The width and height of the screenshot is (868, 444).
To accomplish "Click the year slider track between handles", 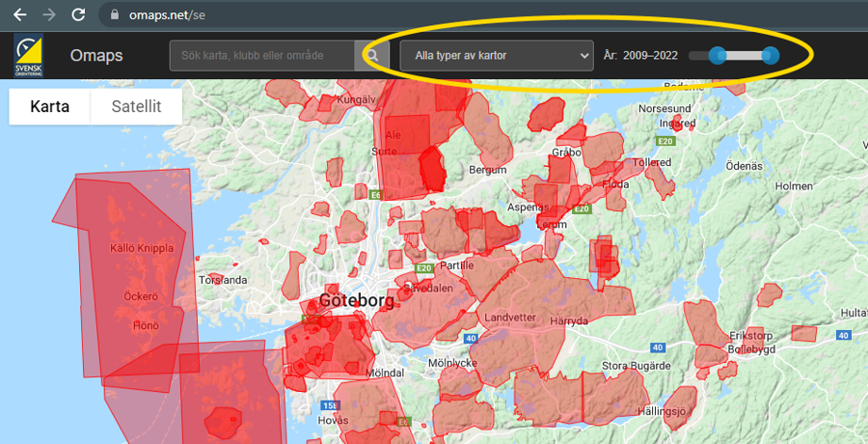I will 744,55.
